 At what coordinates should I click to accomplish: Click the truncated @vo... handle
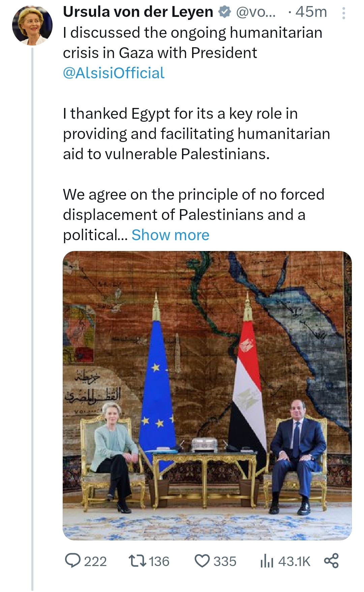click(256, 12)
